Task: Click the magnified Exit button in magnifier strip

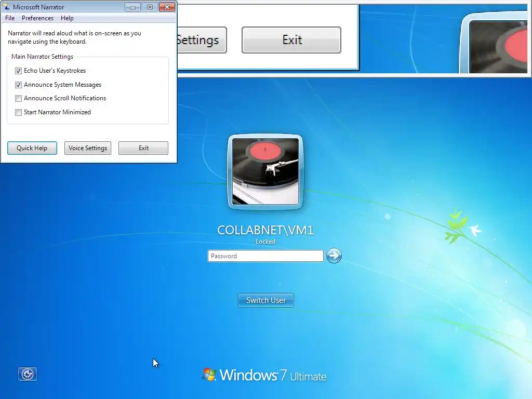Action: [291, 40]
